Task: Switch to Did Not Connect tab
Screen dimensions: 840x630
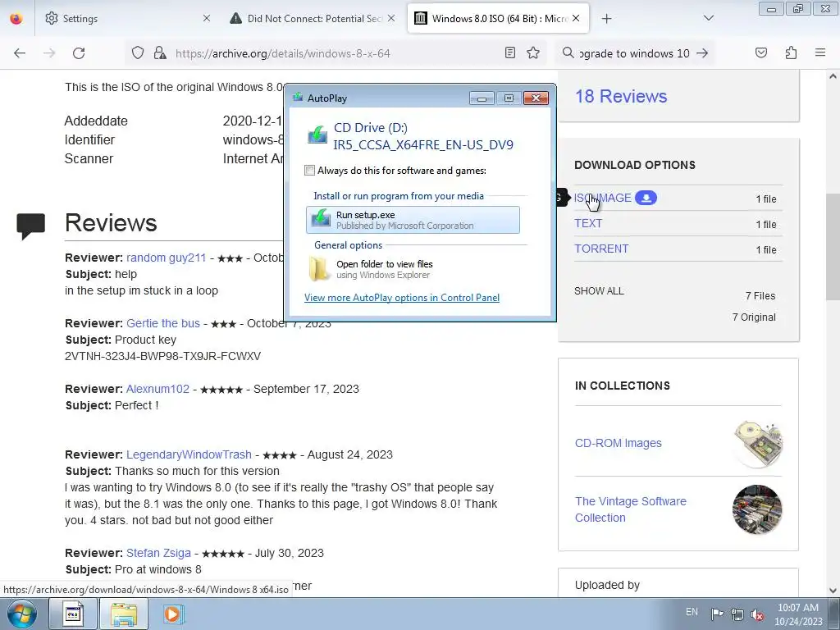Action: (x=313, y=18)
